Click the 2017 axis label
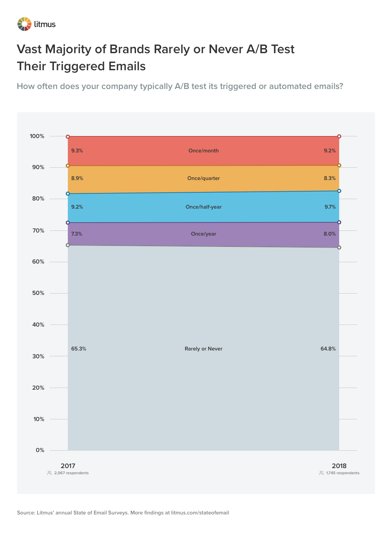Viewport: 392px width, 554px height. tap(68, 466)
